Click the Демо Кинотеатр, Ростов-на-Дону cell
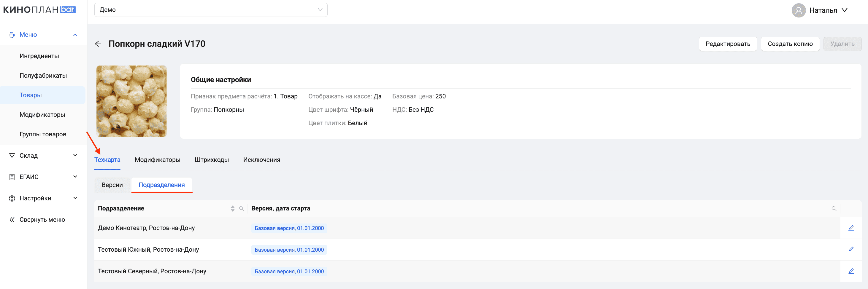 point(146,228)
